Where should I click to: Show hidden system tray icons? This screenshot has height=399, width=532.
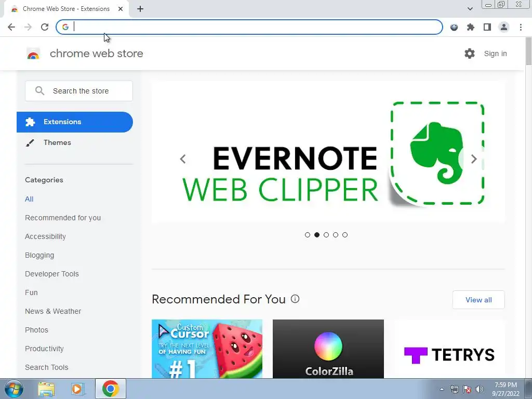pyautogui.click(x=442, y=389)
